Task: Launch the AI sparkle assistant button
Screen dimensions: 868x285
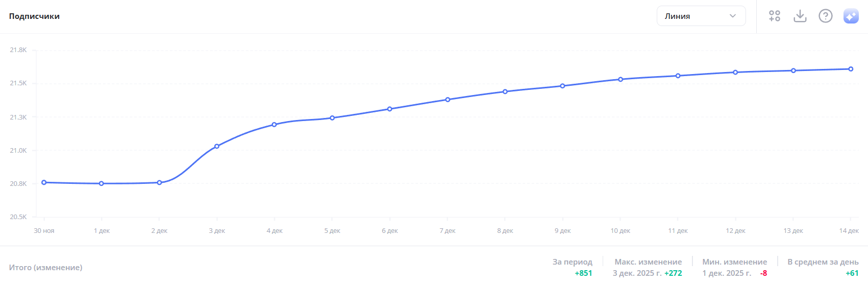Action: pyautogui.click(x=851, y=16)
